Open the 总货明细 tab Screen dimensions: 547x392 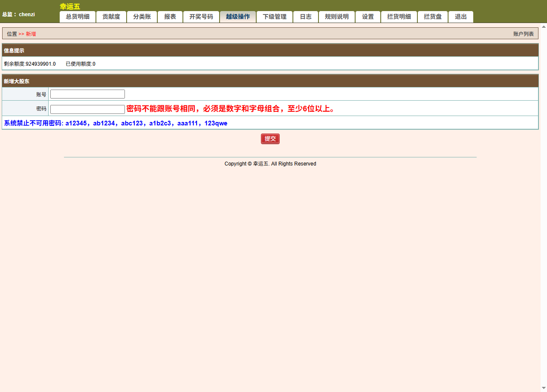point(78,17)
